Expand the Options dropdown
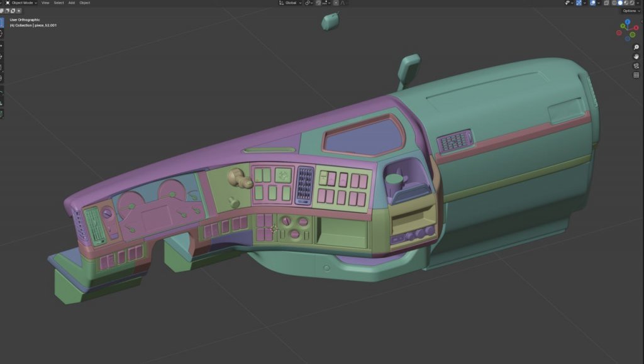This screenshot has height=364, width=644. coord(631,11)
